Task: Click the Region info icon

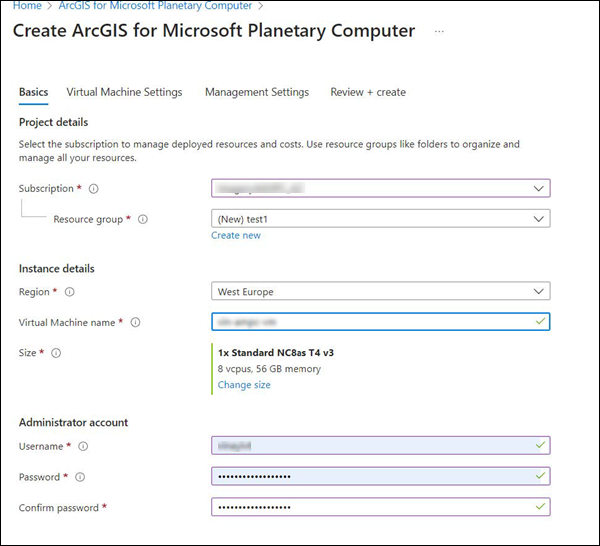Action: tap(69, 292)
